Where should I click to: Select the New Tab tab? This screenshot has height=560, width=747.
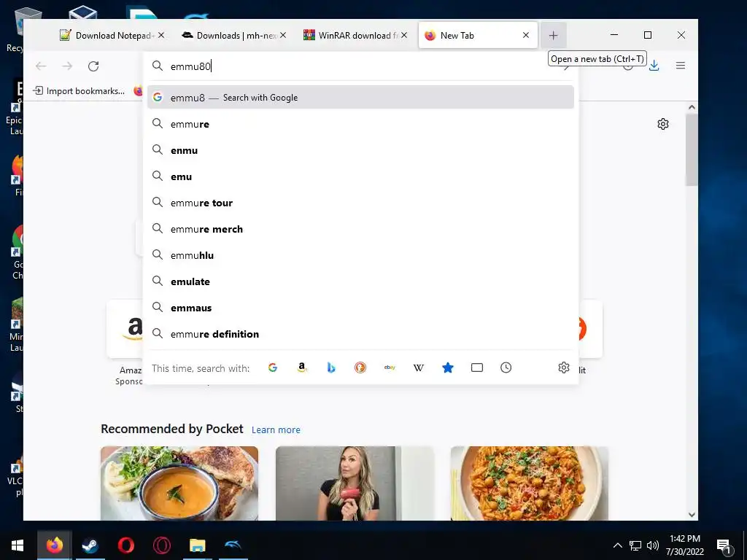tap(478, 35)
